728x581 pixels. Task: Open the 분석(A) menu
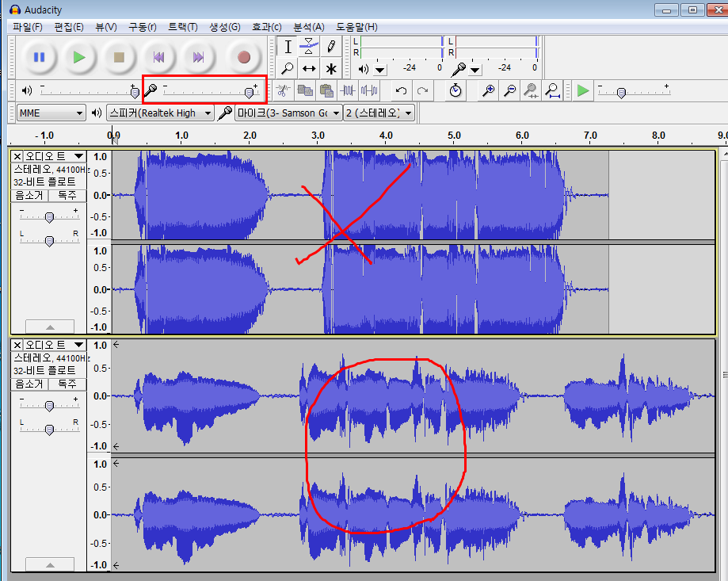tap(309, 27)
